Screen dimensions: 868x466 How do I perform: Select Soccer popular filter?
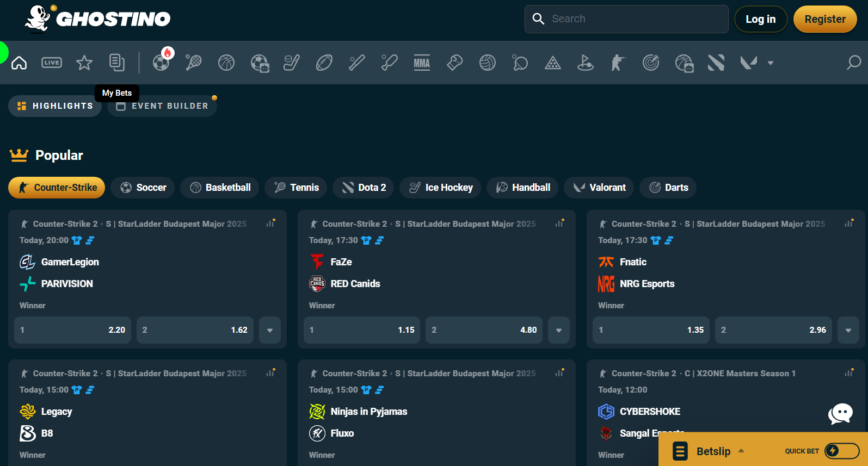pyautogui.click(x=143, y=188)
